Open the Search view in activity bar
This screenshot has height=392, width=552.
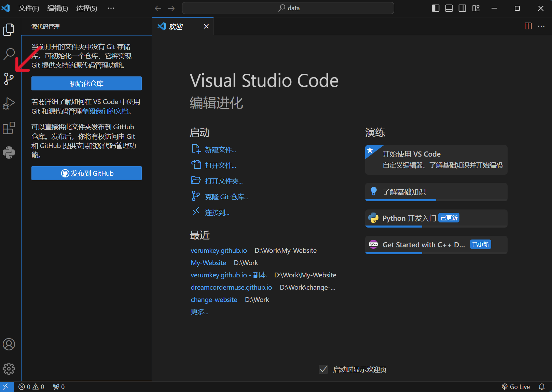pyautogui.click(x=9, y=54)
